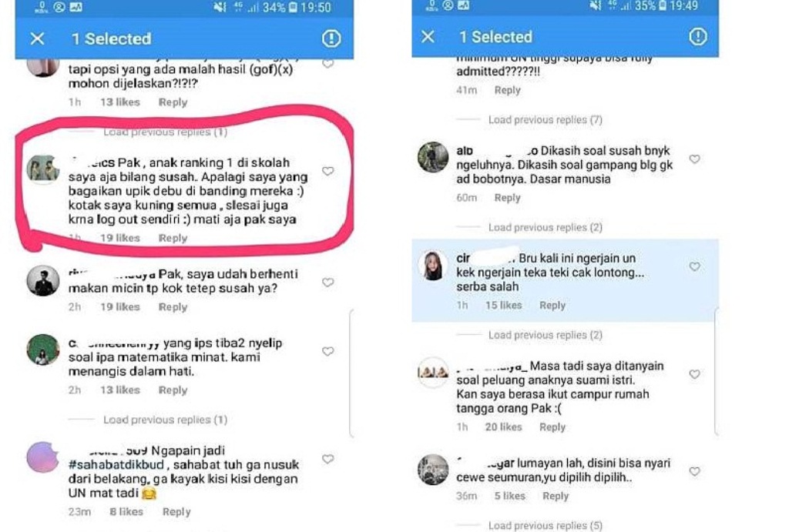
Task: Open the '20 likes' list
Action: coord(503,427)
